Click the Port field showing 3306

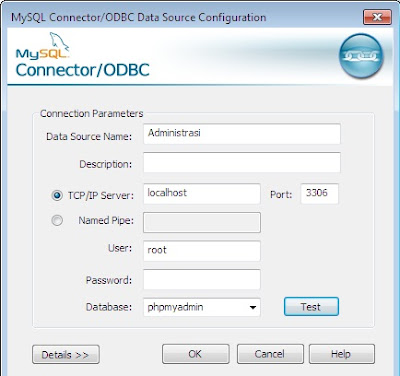319,193
